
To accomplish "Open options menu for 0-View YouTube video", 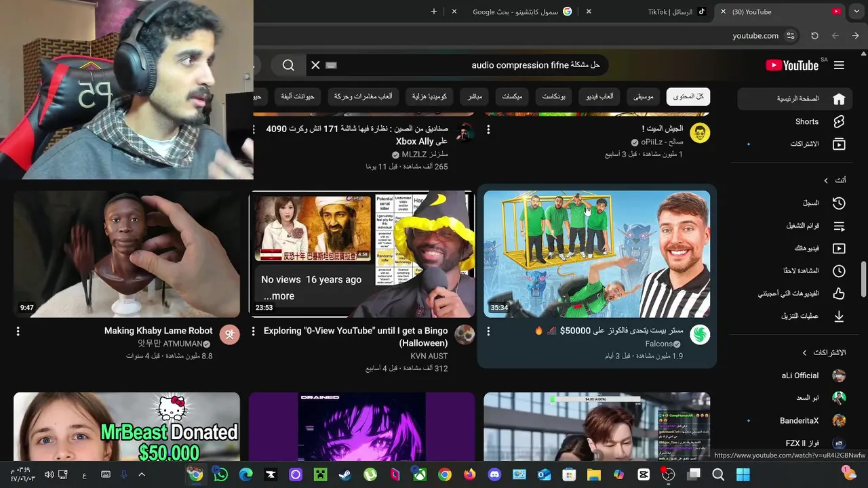I will [254, 331].
